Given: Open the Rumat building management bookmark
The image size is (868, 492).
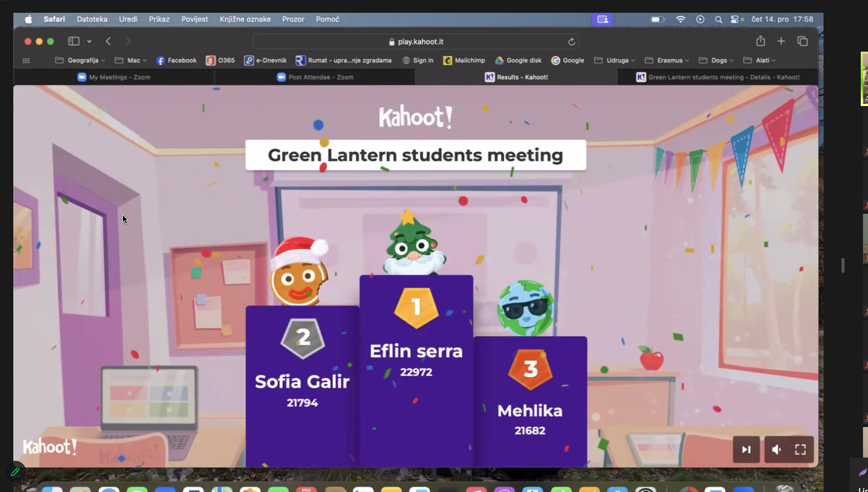Looking at the screenshot, I should point(343,61).
